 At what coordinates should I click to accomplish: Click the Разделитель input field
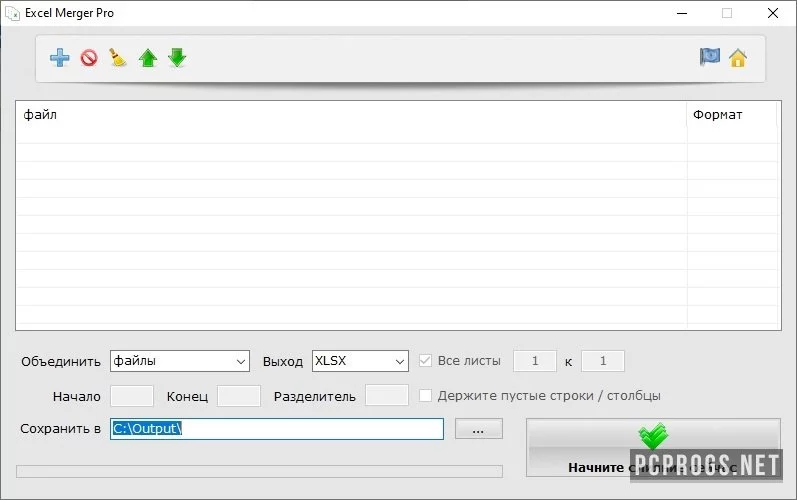[387, 395]
